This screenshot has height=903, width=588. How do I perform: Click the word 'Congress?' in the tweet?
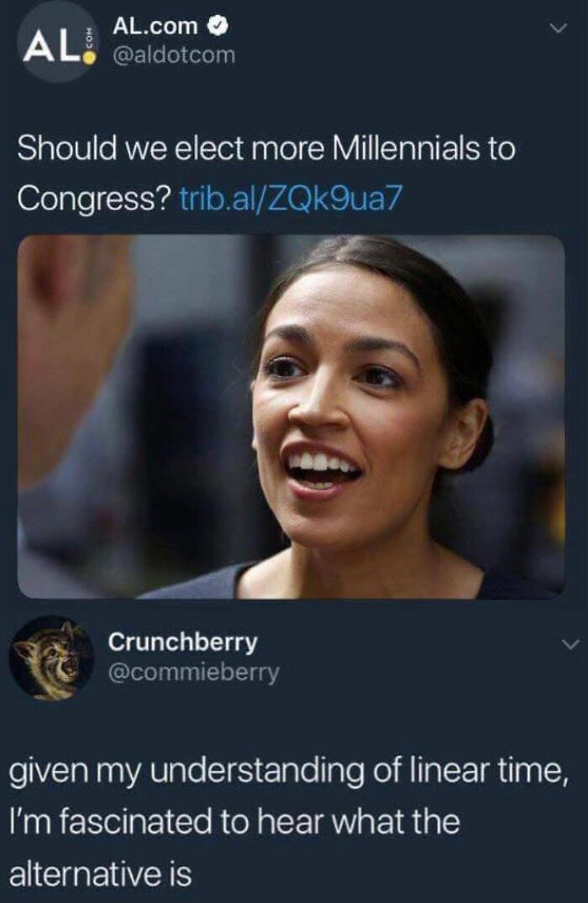click(94, 199)
